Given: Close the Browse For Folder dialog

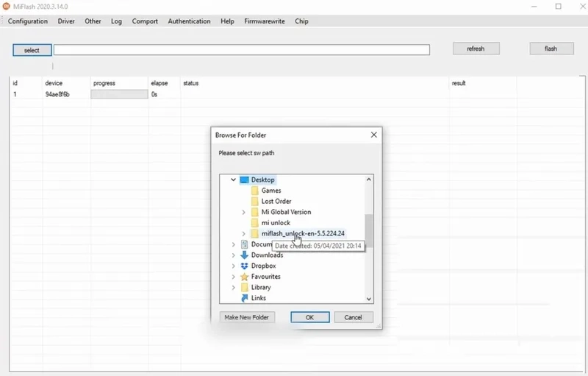Looking at the screenshot, I should pyautogui.click(x=374, y=135).
